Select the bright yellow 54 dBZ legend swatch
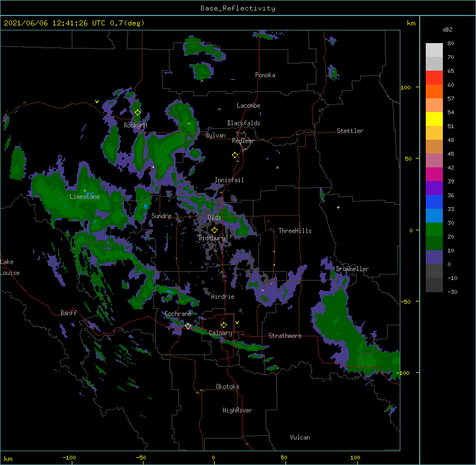This screenshot has height=465, width=476. click(434, 119)
